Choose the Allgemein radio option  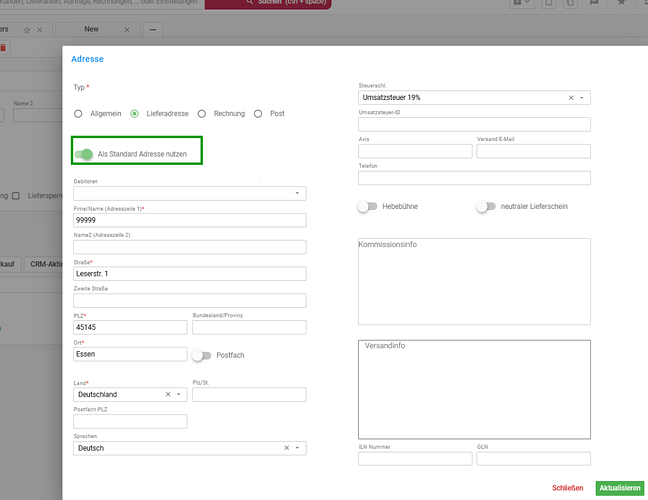tap(79, 114)
